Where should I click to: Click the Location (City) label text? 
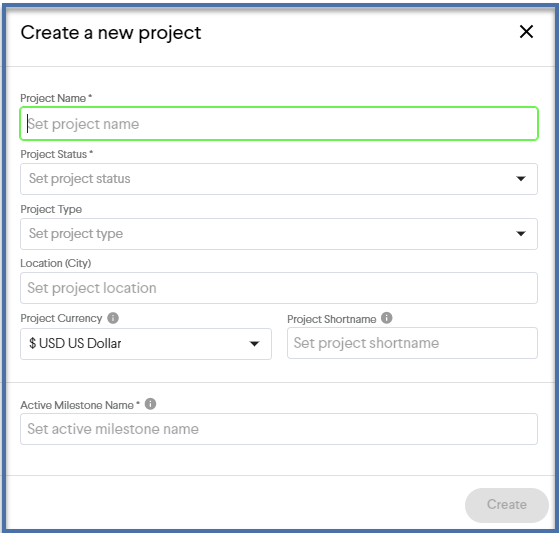(x=56, y=263)
